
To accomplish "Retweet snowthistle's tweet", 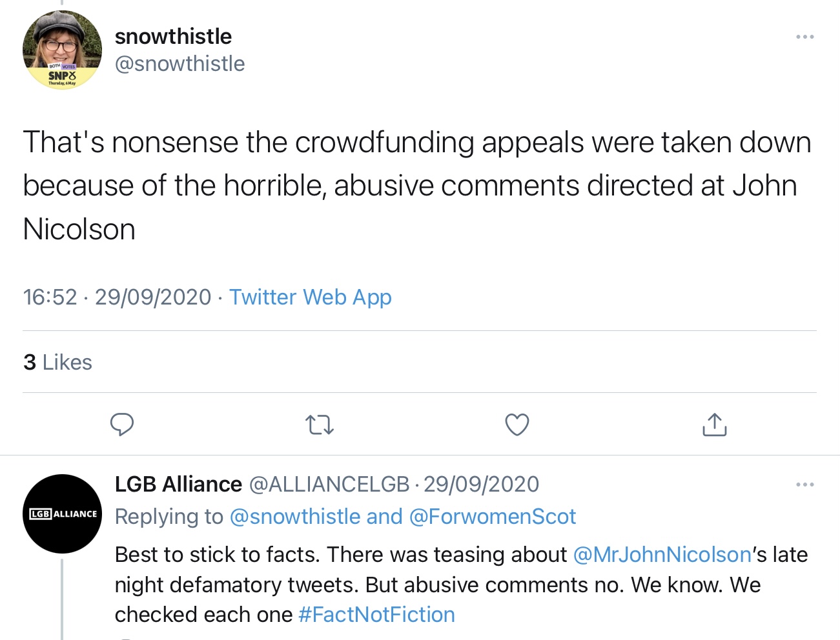I will coord(319,425).
